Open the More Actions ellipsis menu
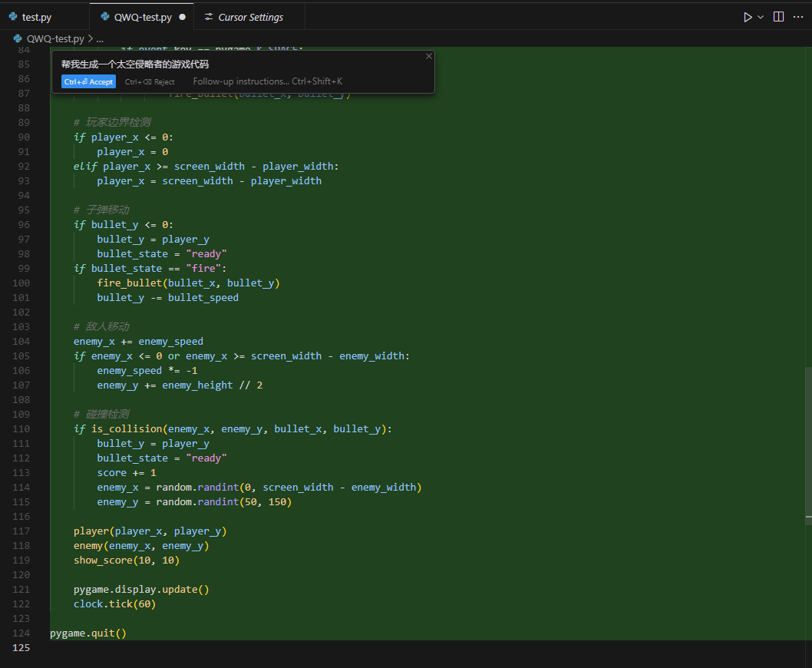The width and height of the screenshot is (812, 668). 798,17
